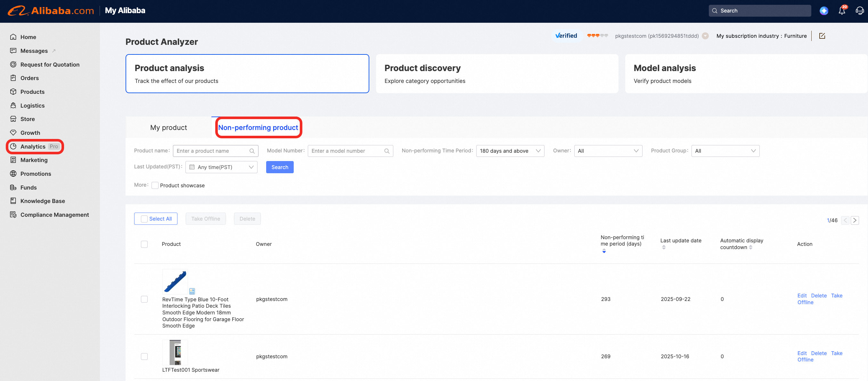Select the Product analysis card
Image resolution: width=868 pixels, height=381 pixels.
247,73
